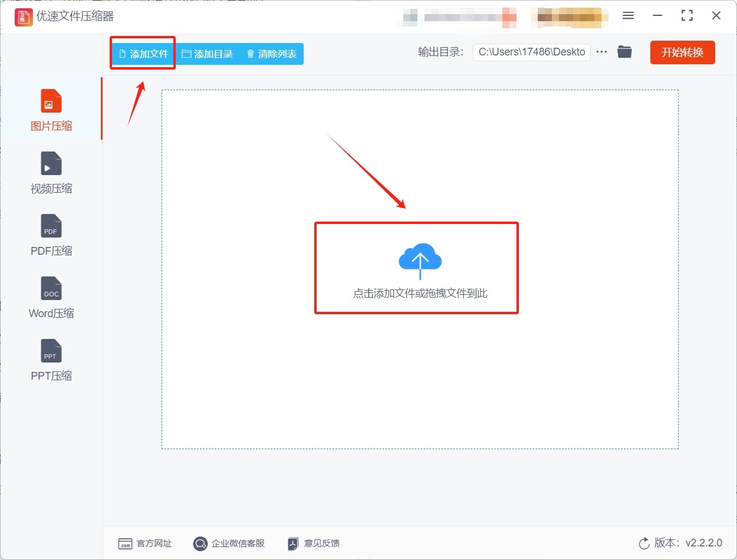This screenshot has height=560, width=737.
Task: Select the PDF压缩 file icon
Action: [51, 226]
